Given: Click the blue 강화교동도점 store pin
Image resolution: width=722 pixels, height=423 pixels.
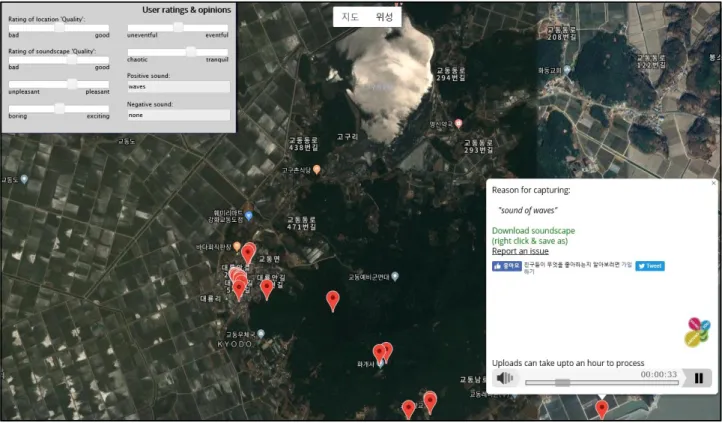Looking at the screenshot, I should pos(249,215).
